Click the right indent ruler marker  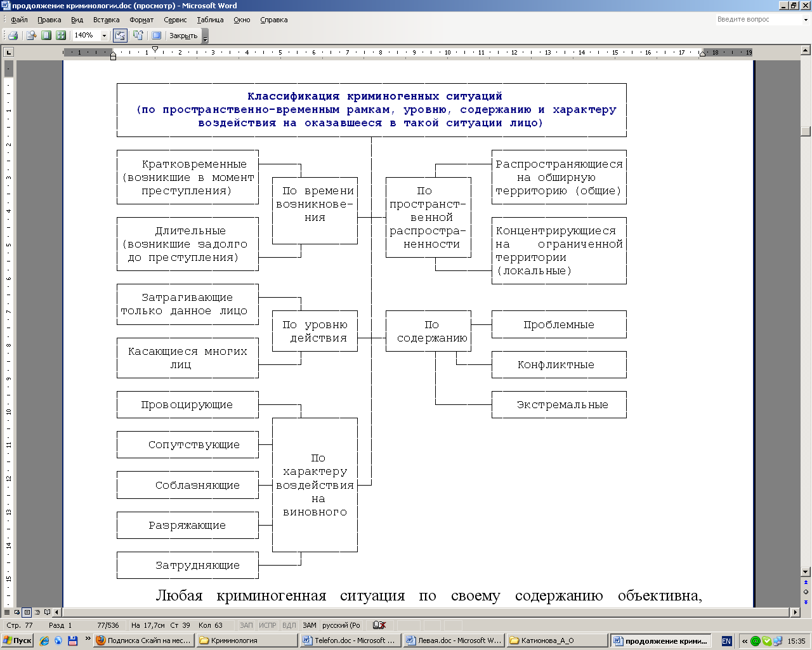(702, 55)
